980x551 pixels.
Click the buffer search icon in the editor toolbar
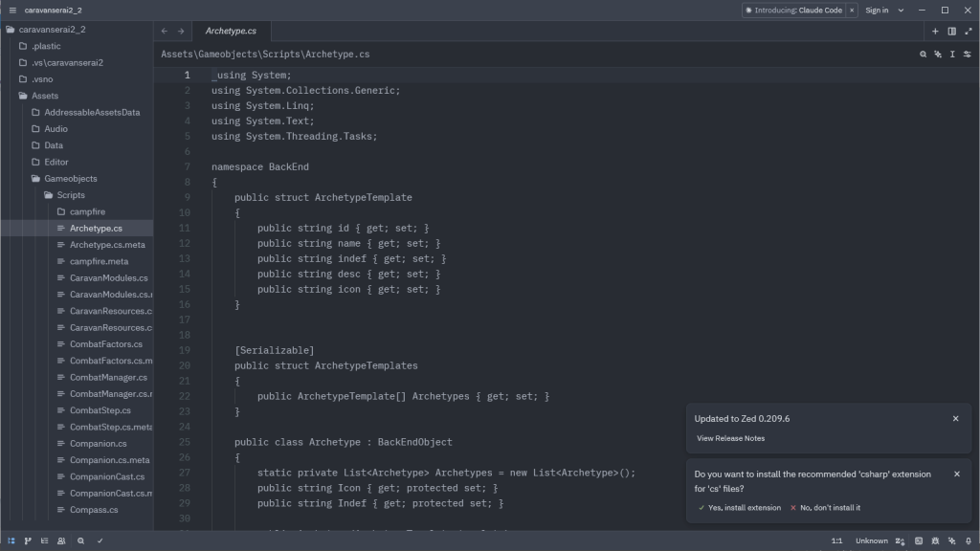click(924, 55)
